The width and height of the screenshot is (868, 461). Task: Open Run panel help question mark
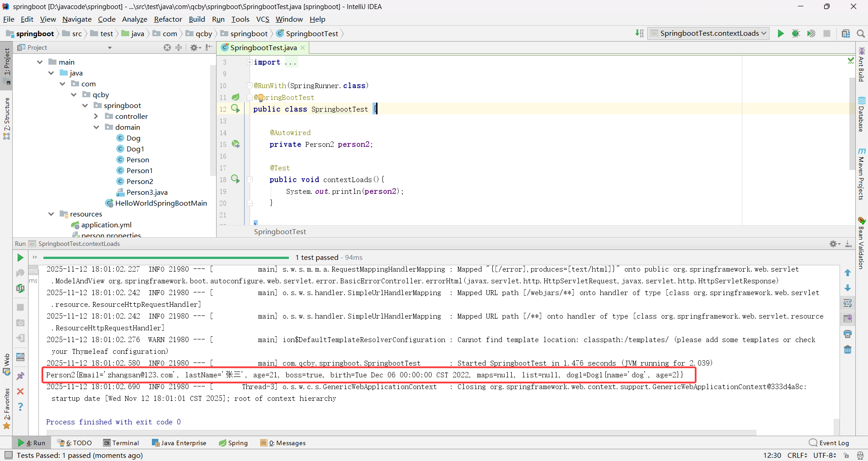(20, 407)
